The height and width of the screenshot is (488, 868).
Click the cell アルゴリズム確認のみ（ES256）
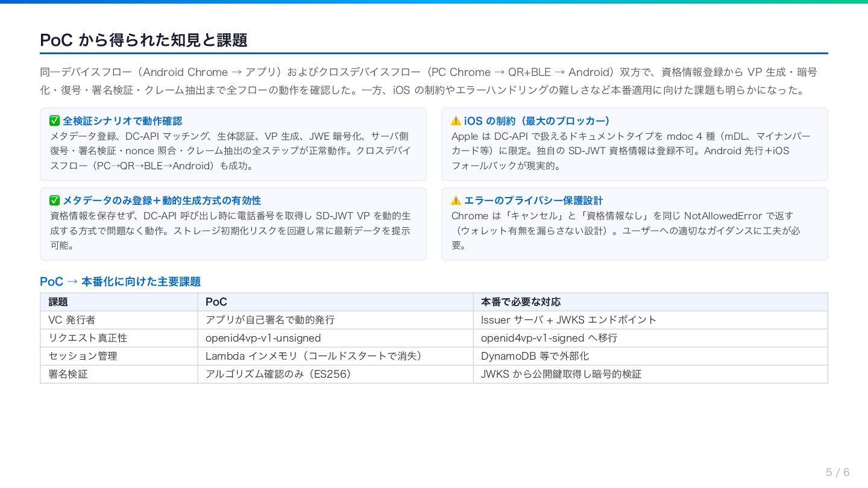[335, 374]
